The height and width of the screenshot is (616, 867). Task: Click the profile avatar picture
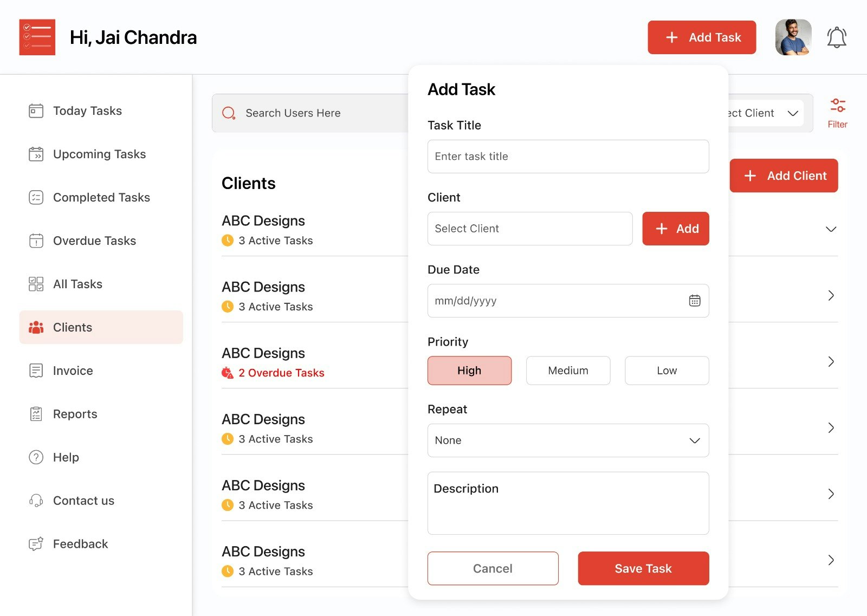(792, 36)
